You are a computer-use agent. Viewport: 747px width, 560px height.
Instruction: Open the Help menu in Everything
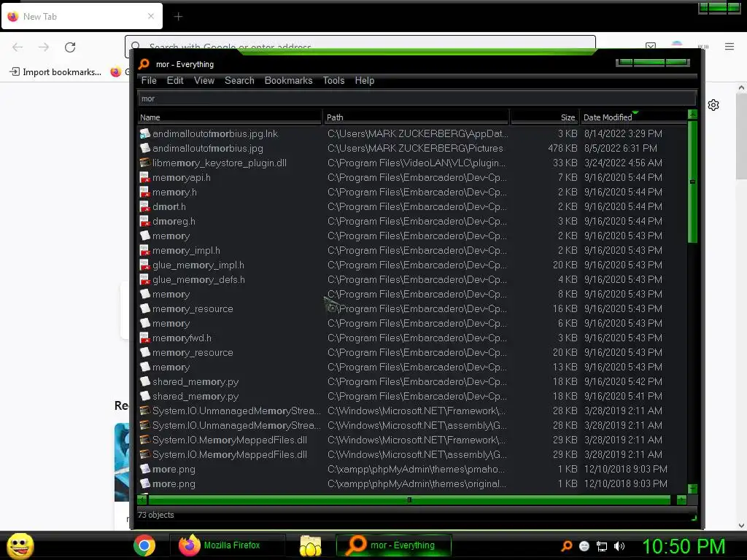pyautogui.click(x=365, y=80)
